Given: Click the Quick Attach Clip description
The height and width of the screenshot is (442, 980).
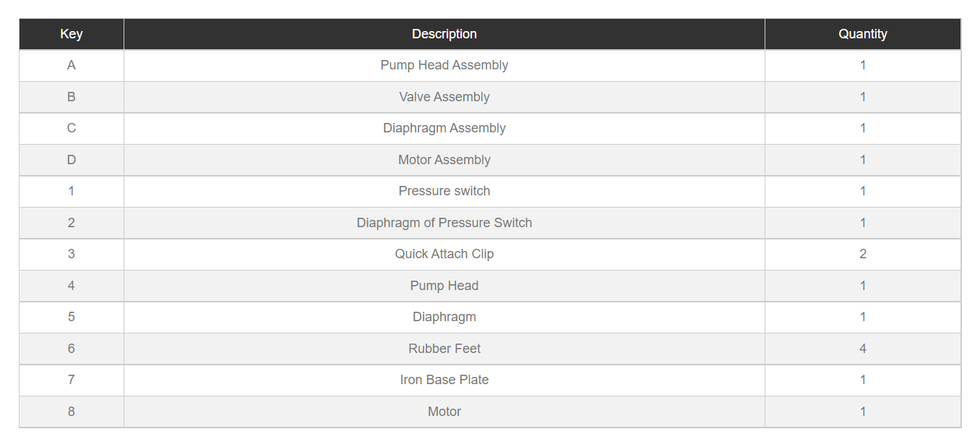Looking at the screenshot, I should (444, 254).
